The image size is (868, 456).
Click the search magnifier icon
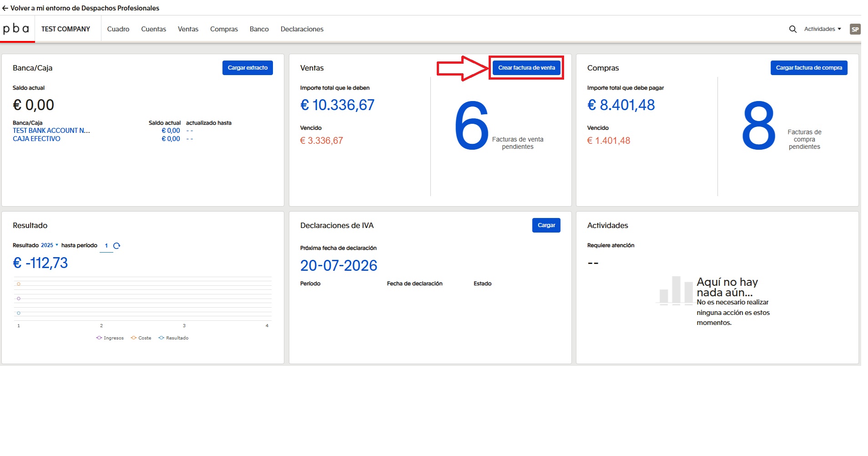point(792,29)
